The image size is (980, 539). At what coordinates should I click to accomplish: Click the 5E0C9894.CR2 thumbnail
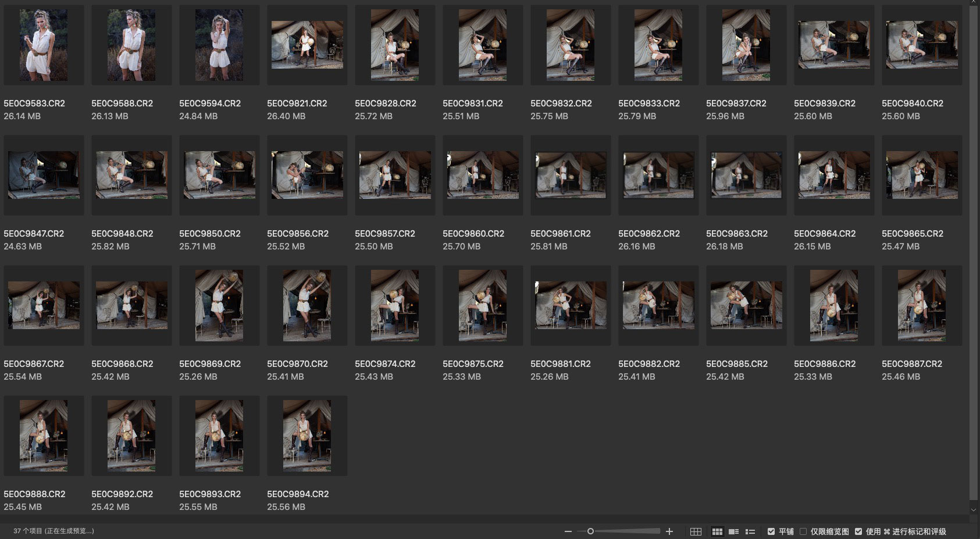pos(307,436)
